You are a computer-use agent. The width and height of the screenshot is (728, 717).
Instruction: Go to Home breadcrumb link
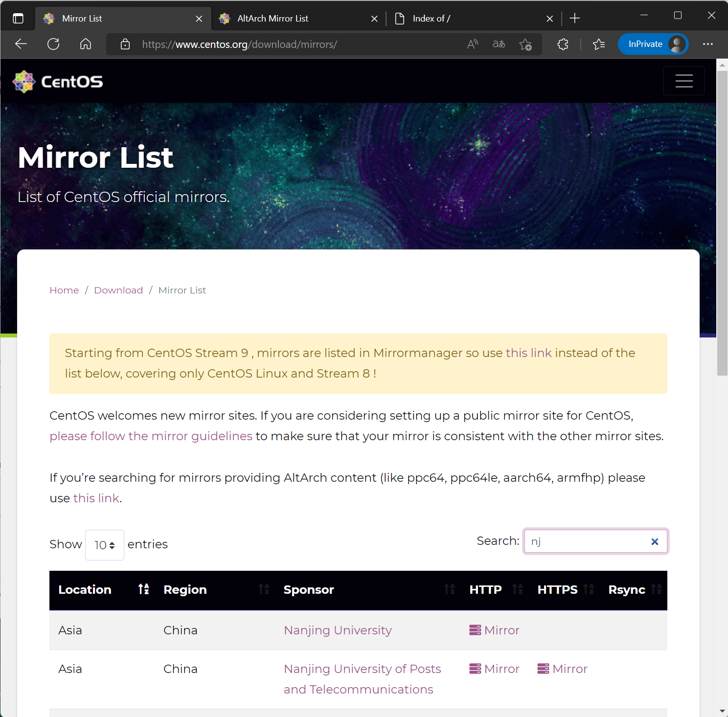point(64,290)
